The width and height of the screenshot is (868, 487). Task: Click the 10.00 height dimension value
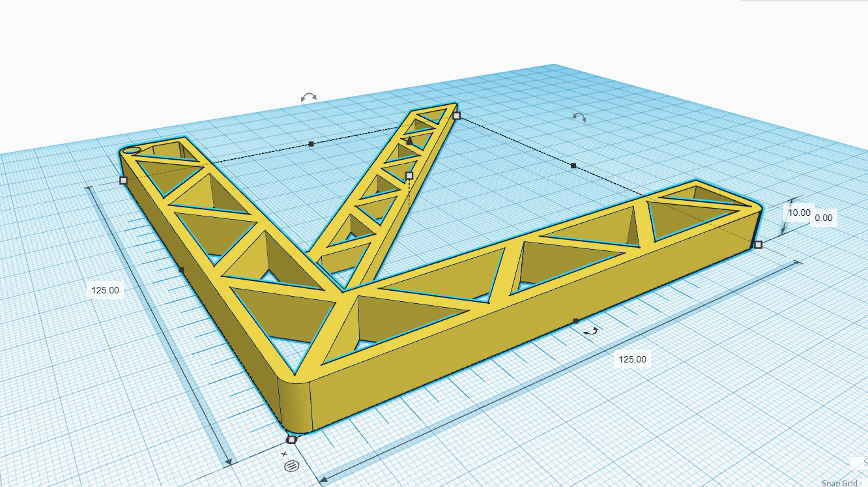pos(800,213)
